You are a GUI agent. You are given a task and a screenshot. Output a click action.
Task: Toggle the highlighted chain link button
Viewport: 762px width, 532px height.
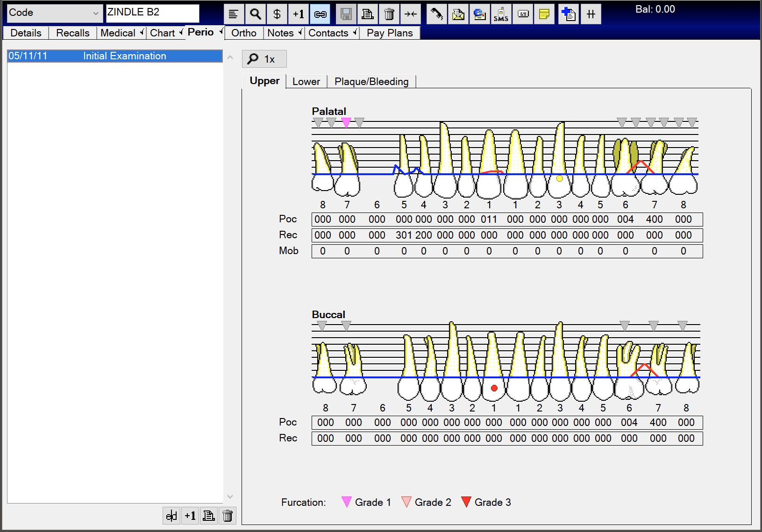tap(320, 14)
